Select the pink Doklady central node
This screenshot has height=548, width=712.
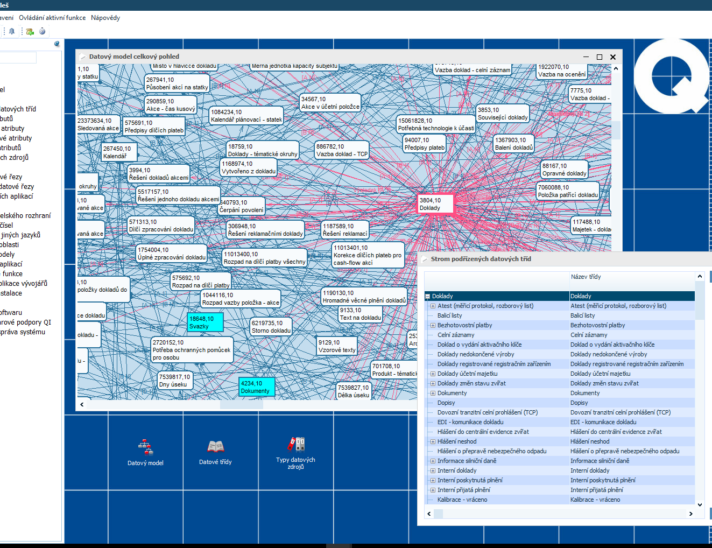coord(435,203)
